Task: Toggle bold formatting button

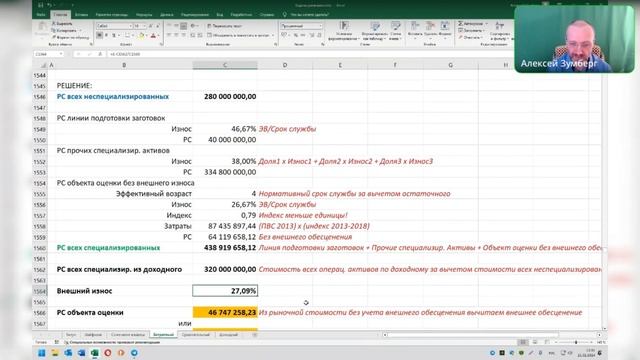Action: tap(99, 36)
